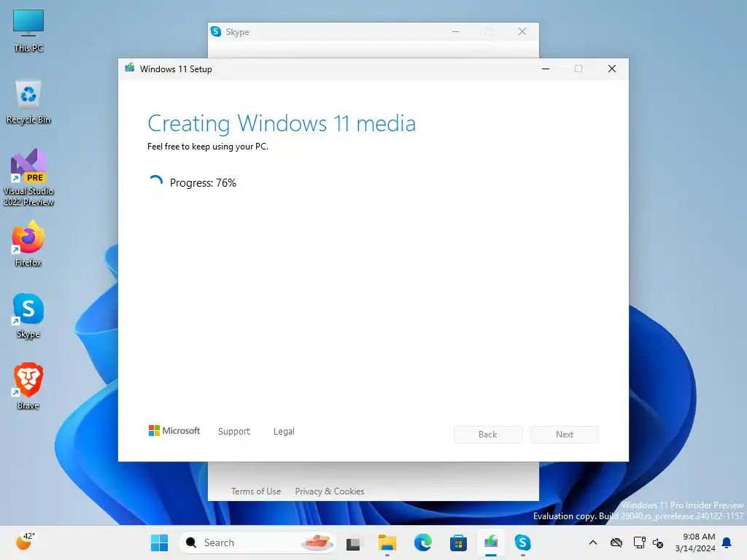
Task: Open This PC desktop icon
Action: pyautogui.click(x=28, y=31)
